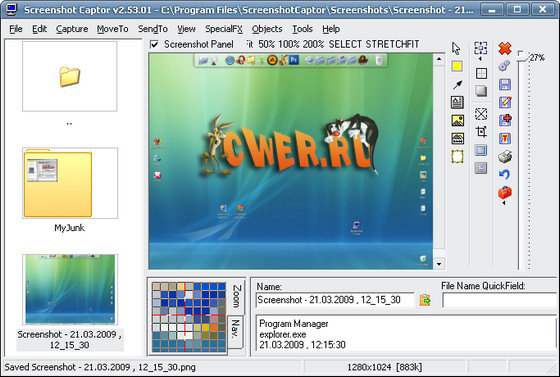The height and width of the screenshot is (377, 560).
Task: Switch to the Nav. tab
Action: [x=235, y=331]
